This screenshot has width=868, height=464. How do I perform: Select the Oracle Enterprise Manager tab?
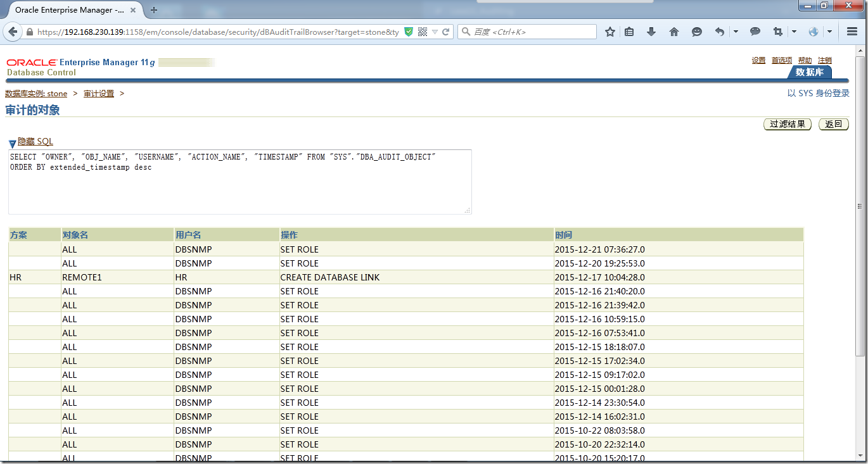coord(72,10)
